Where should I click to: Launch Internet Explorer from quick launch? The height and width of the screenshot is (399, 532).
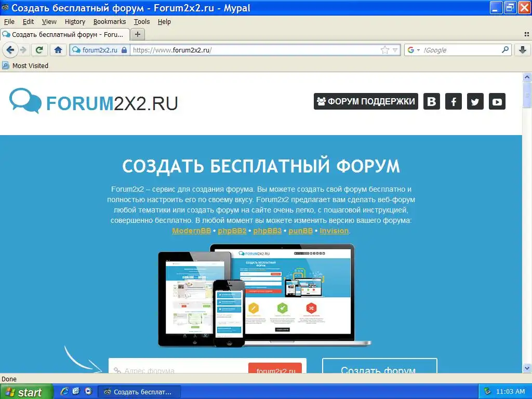64,392
